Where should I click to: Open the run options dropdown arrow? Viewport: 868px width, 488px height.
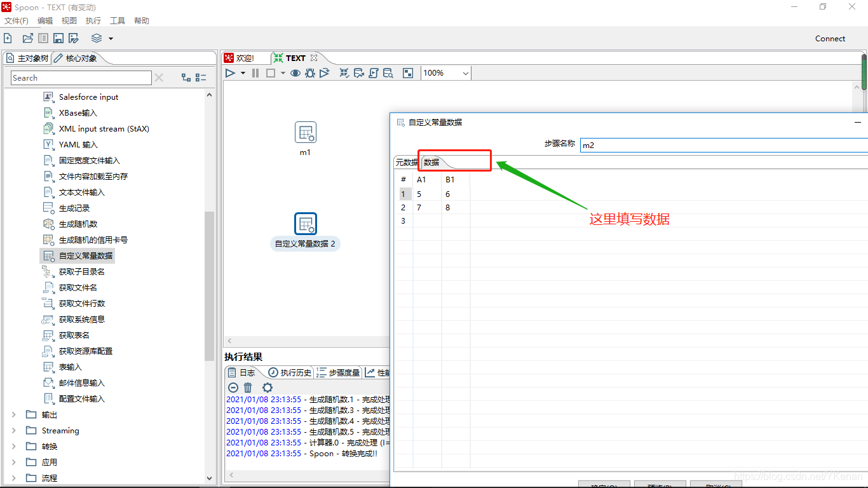click(x=243, y=73)
